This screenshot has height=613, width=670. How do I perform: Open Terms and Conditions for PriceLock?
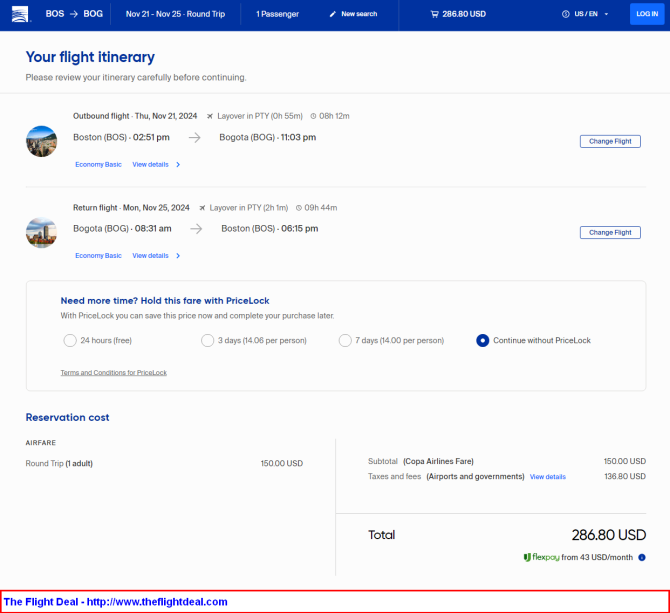click(x=114, y=372)
